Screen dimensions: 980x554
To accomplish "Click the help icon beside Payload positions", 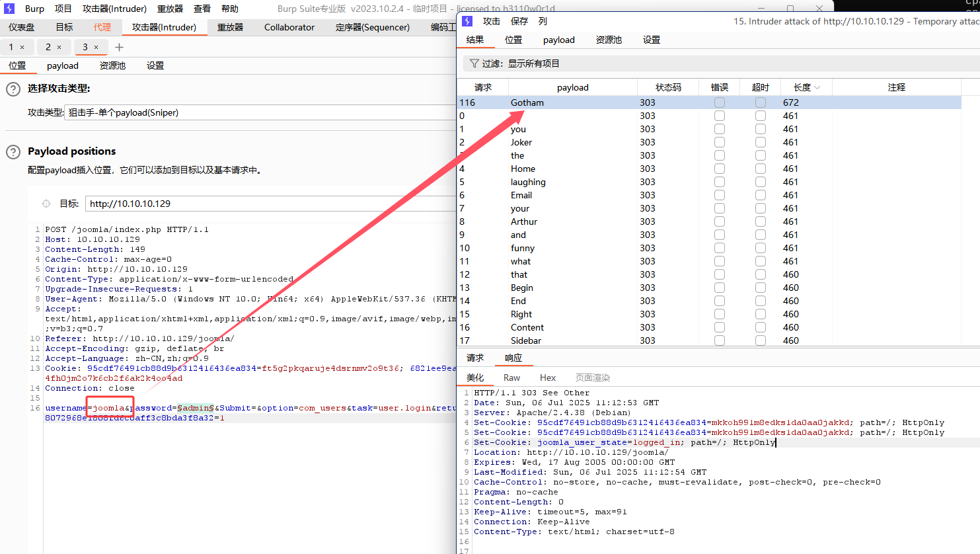I will (13, 151).
